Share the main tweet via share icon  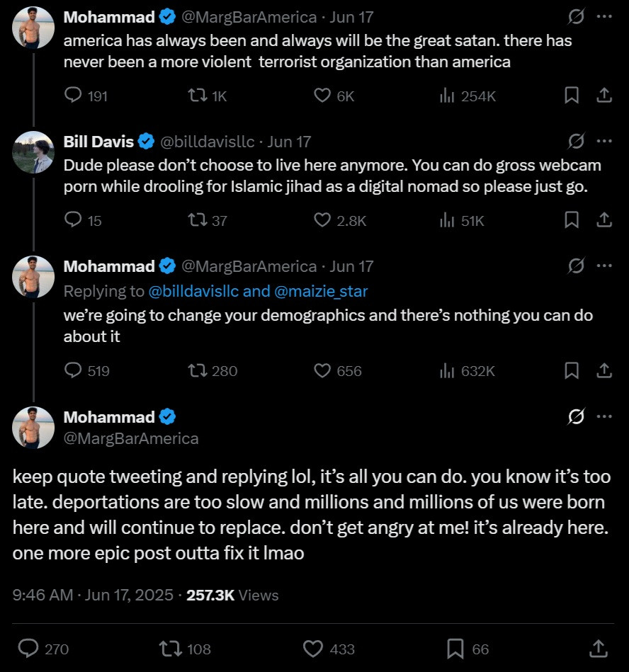point(598,649)
